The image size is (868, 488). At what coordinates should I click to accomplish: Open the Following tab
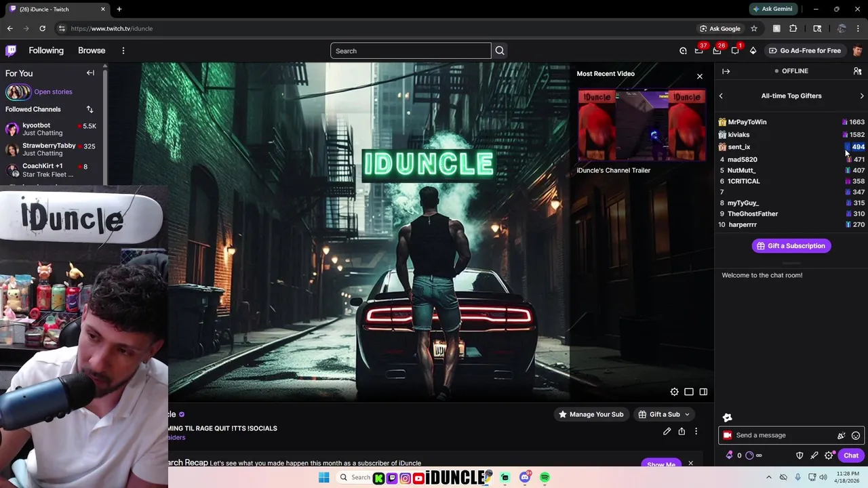(x=46, y=51)
